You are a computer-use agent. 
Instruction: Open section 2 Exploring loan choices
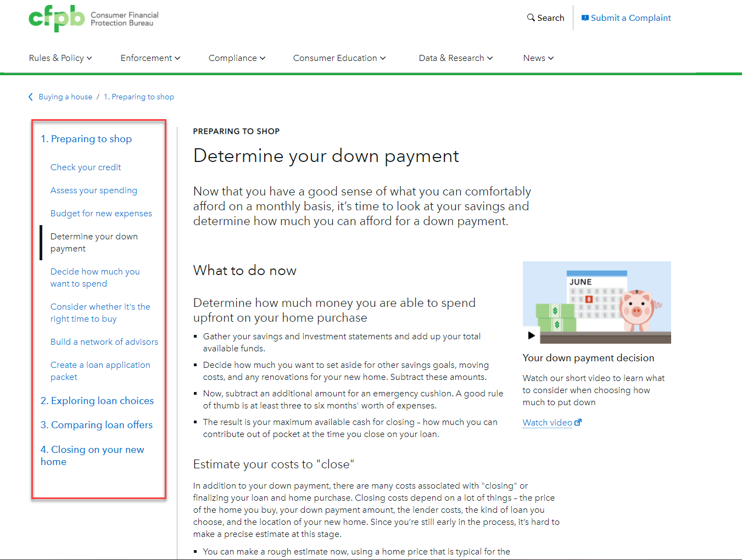coord(97,401)
